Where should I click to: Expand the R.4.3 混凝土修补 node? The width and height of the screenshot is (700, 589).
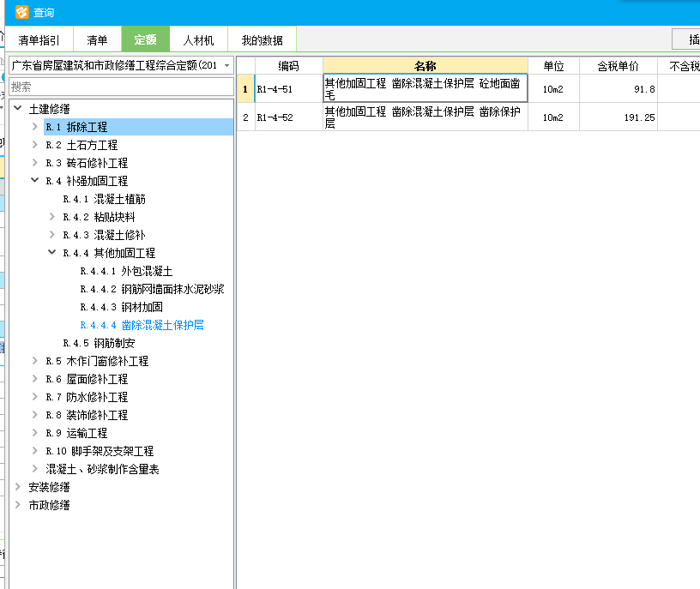click(x=51, y=235)
